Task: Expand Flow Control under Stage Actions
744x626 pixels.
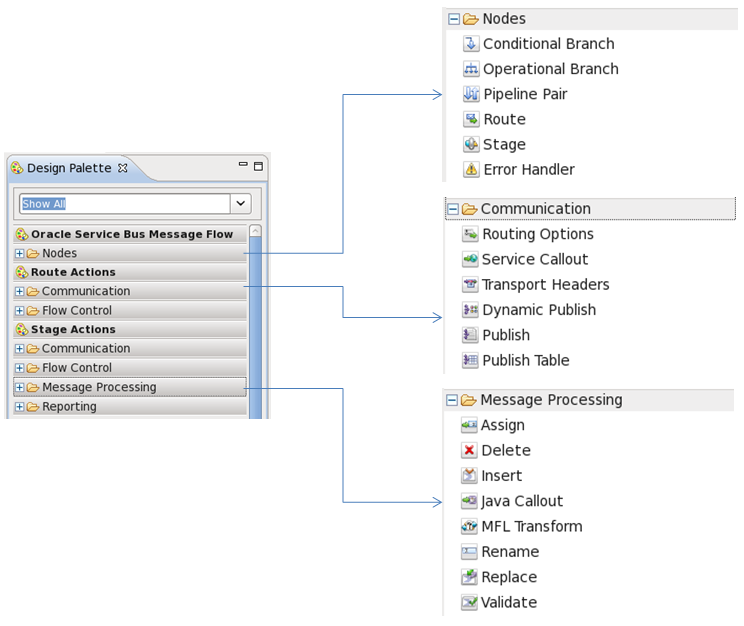Action: pyautogui.click(x=19, y=368)
